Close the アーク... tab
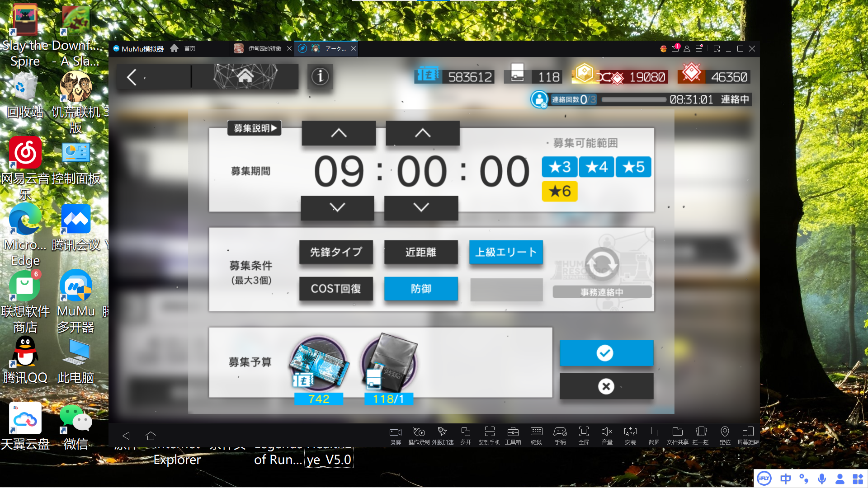This screenshot has height=488, width=868. (354, 48)
